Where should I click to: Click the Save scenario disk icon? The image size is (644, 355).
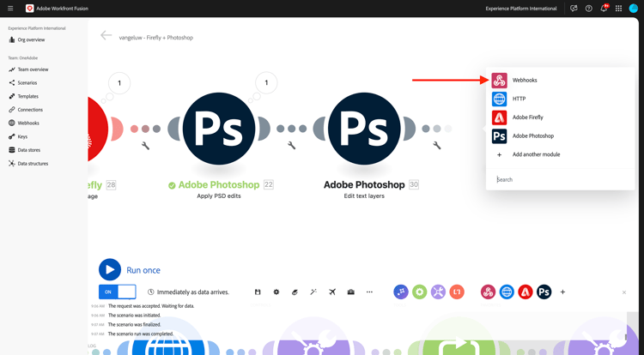pos(258,292)
